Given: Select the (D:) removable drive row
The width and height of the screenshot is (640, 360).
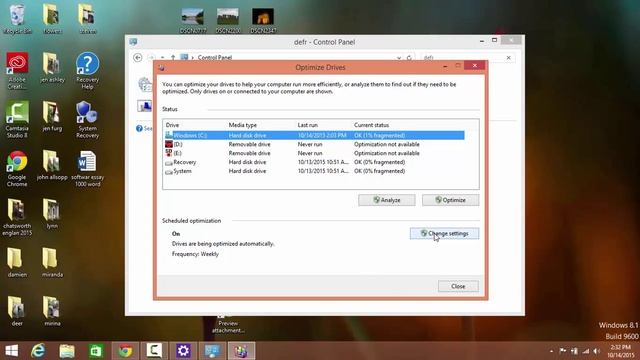Looking at the screenshot, I should coord(314,144).
